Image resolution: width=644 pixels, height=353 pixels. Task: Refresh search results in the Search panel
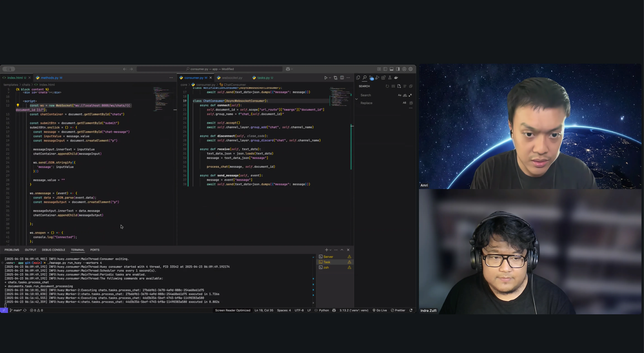[387, 86]
